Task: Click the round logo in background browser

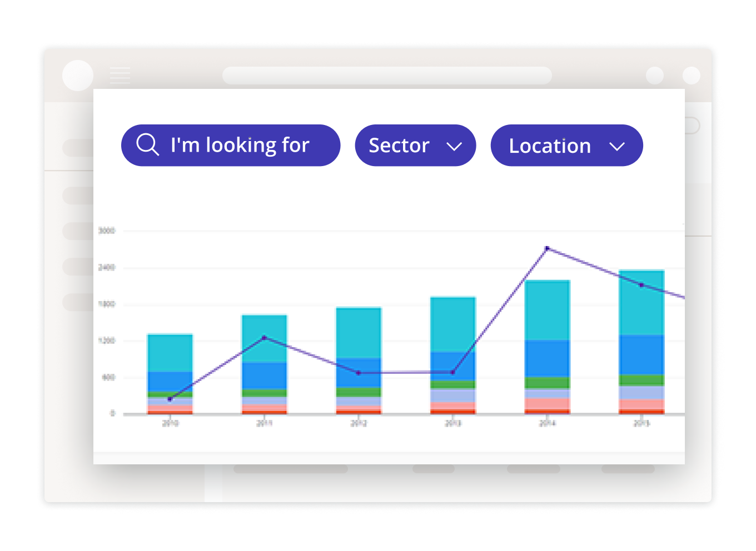Action: (78, 75)
